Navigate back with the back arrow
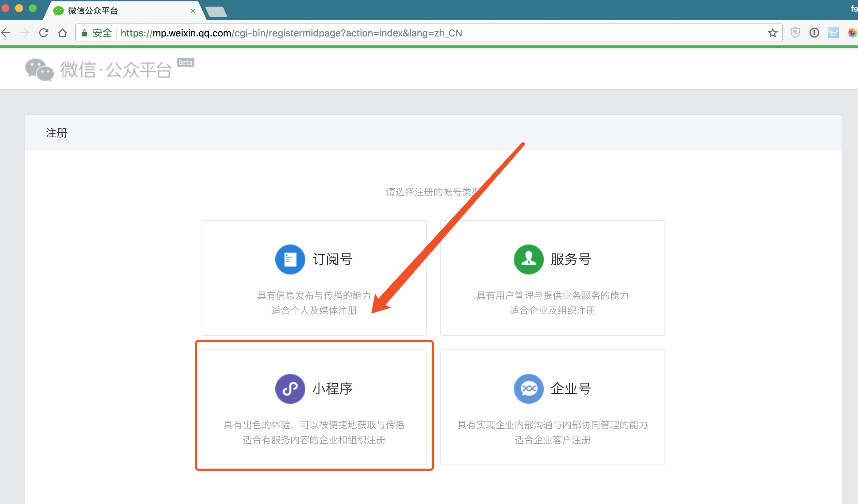 (6, 33)
